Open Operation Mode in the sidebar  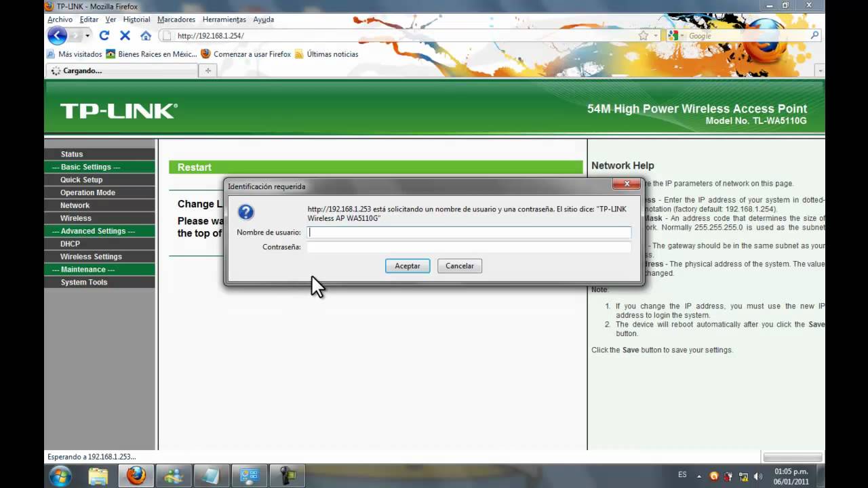pos(87,192)
